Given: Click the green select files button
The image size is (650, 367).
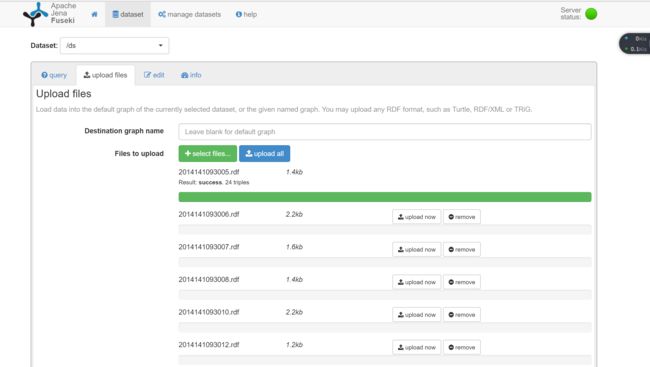Looking at the screenshot, I should pyautogui.click(x=208, y=153).
